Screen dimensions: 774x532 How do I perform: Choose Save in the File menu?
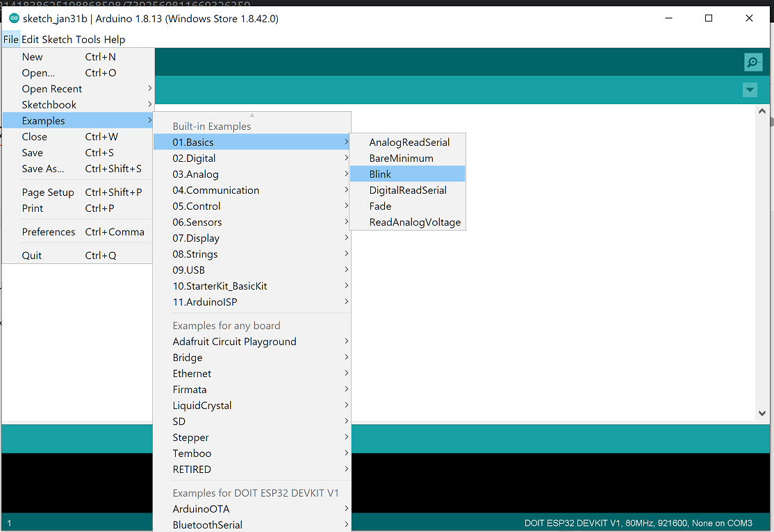(x=78, y=153)
